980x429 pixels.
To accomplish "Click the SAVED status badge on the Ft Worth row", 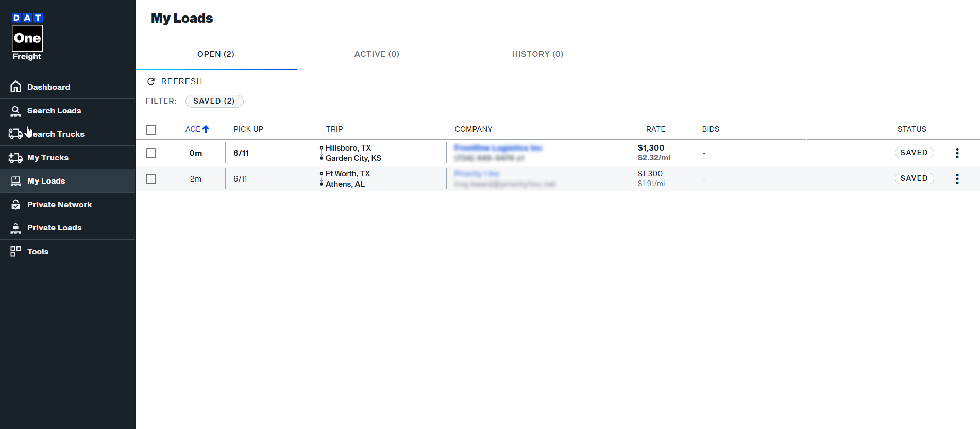I will tap(914, 178).
